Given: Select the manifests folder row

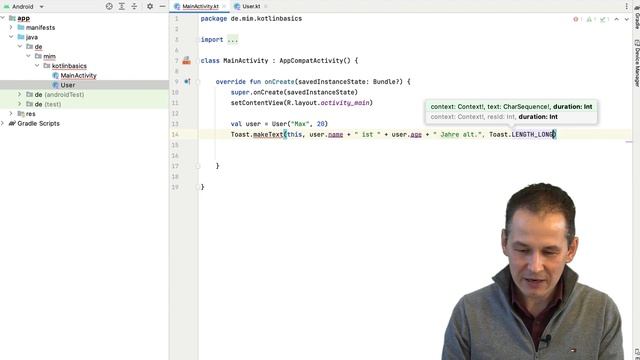Looking at the screenshot, I should [84, 27].
